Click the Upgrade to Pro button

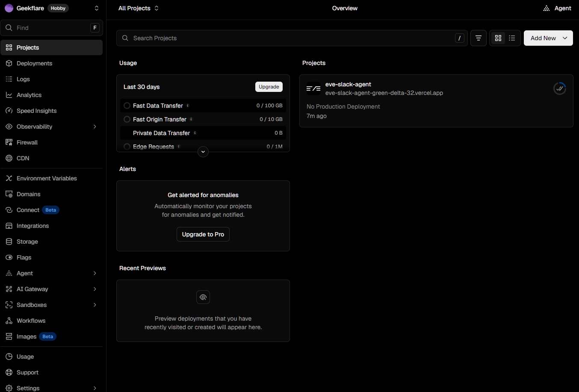[x=203, y=234]
